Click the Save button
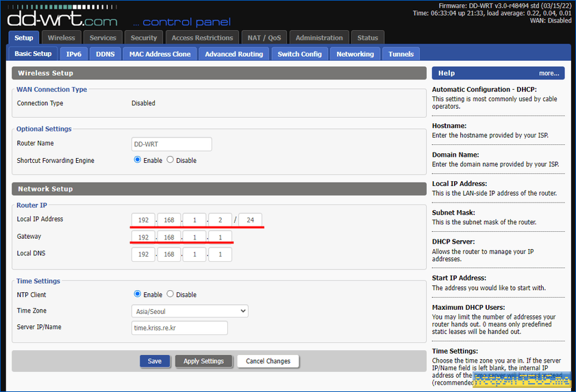This screenshot has width=576, height=392. [x=155, y=361]
